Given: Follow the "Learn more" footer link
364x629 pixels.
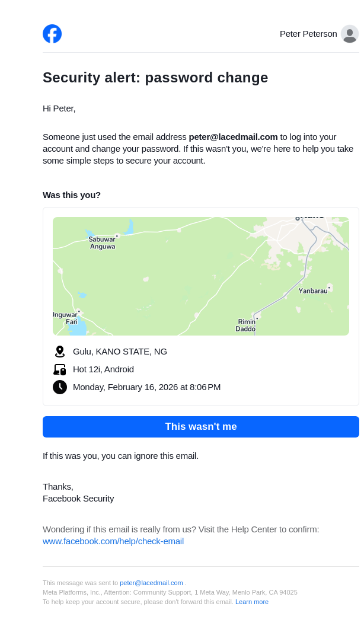Looking at the screenshot, I should point(252,602).
